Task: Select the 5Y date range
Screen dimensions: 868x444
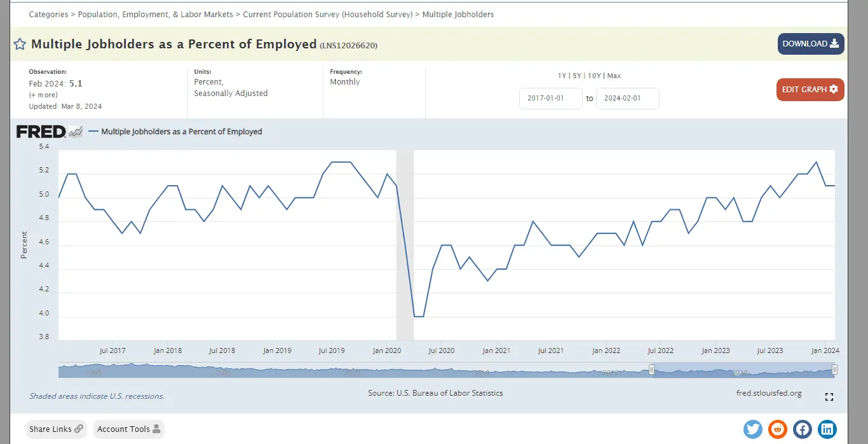Action: click(x=577, y=76)
